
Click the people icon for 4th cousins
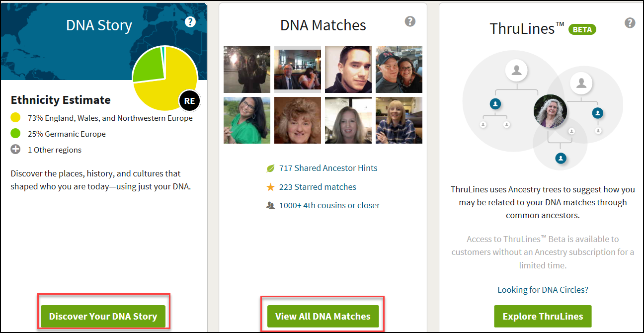270,206
